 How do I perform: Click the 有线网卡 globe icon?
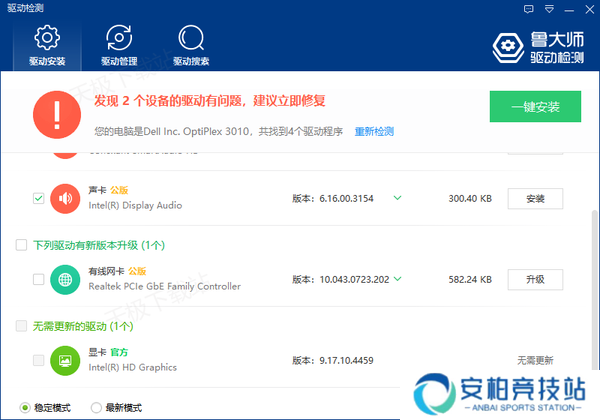point(65,280)
